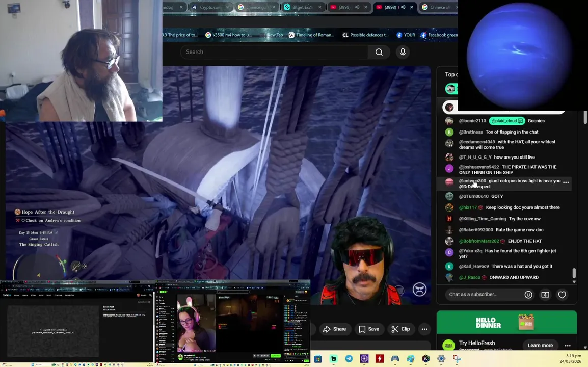Open the red lightning bolt taskbar app
Viewport: 588px width, 367px height.
pyautogui.click(x=380, y=359)
